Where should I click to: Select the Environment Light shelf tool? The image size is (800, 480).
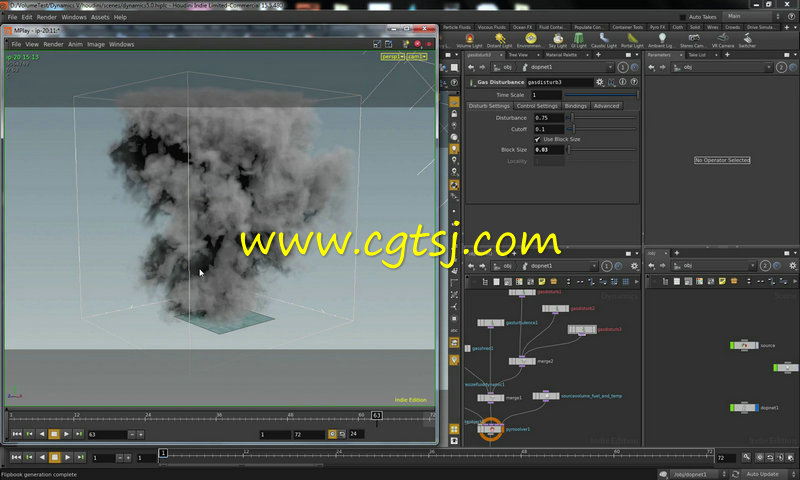(x=531, y=40)
